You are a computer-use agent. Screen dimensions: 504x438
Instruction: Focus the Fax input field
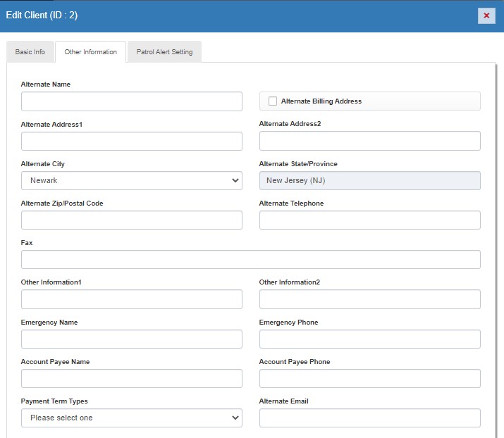[250, 260]
